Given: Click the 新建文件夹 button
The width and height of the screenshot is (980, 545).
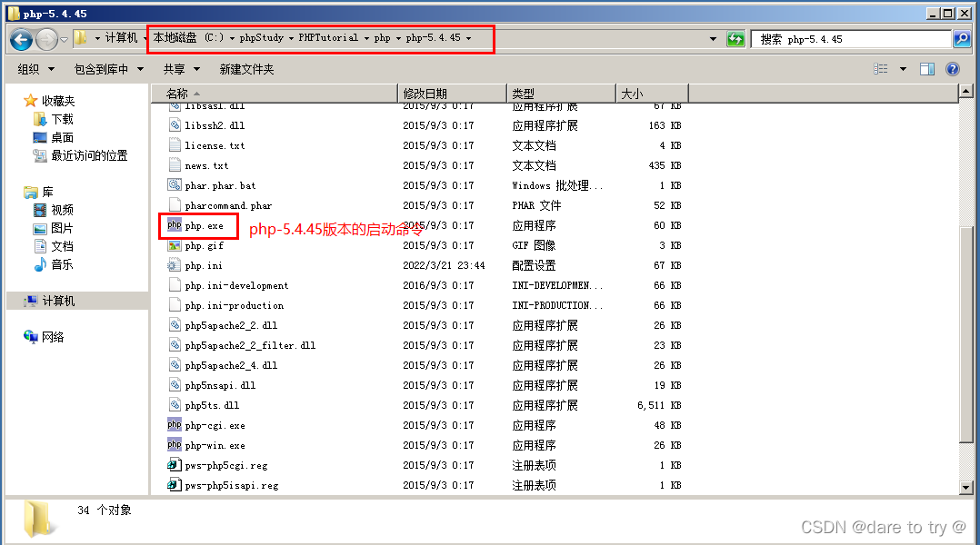Looking at the screenshot, I should pos(246,69).
